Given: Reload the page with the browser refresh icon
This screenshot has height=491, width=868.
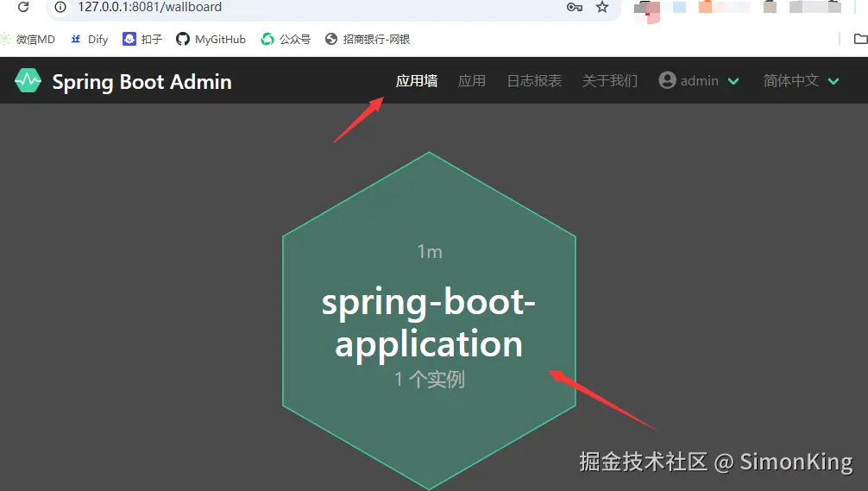Looking at the screenshot, I should click(x=23, y=7).
